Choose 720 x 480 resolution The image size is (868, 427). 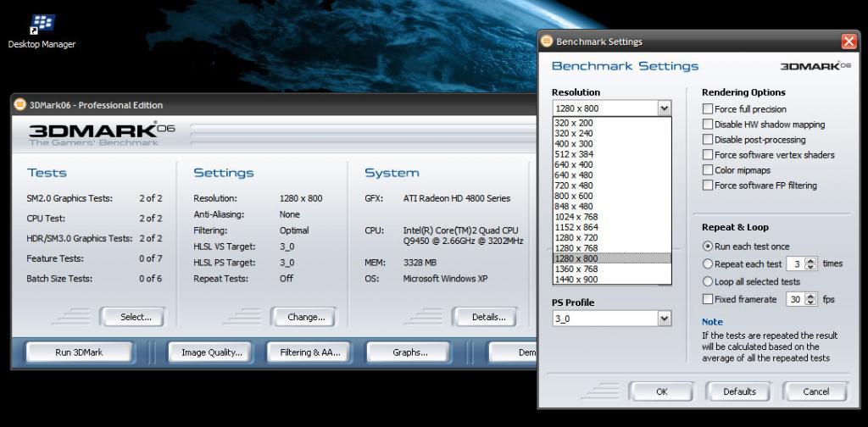(x=612, y=186)
